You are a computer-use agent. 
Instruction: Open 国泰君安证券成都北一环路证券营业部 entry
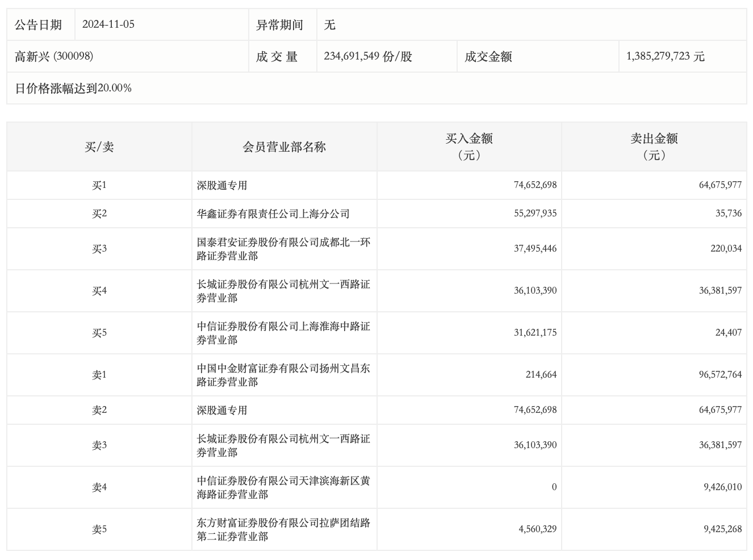point(283,249)
